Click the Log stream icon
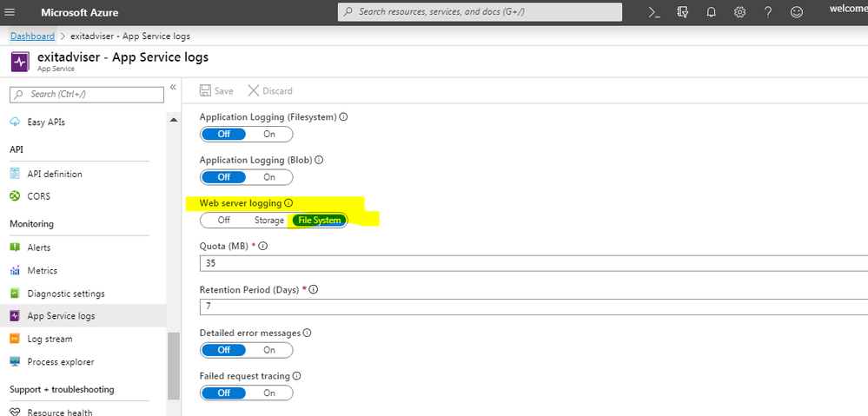 tap(16, 339)
